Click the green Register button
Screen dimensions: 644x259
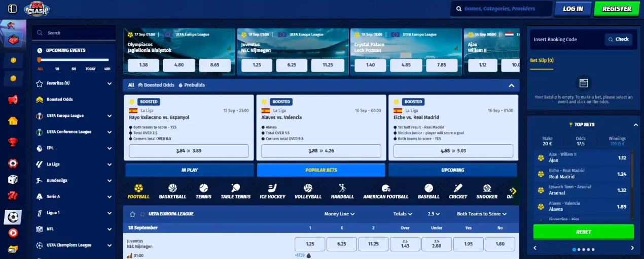(x=617, y=9)
